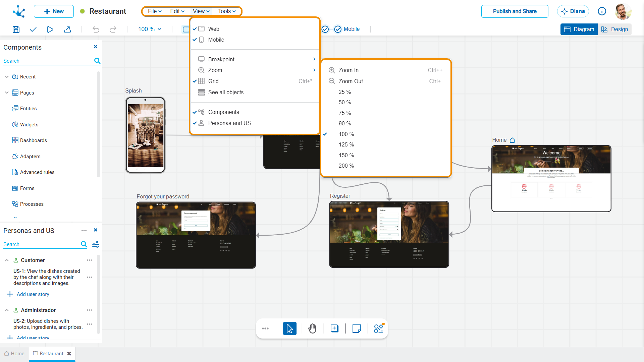Toggle Components panel visibility in View menu
Viewport: 644px width, 362px height.
click(255, 112)
